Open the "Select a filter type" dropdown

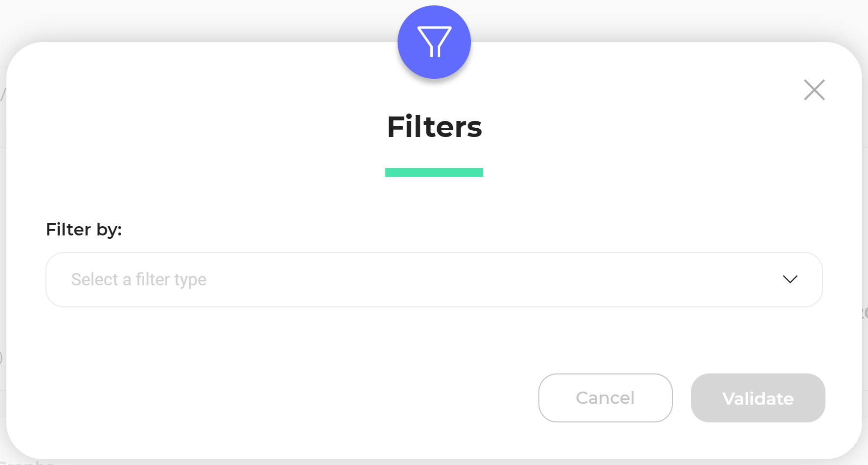pos(434,279)
